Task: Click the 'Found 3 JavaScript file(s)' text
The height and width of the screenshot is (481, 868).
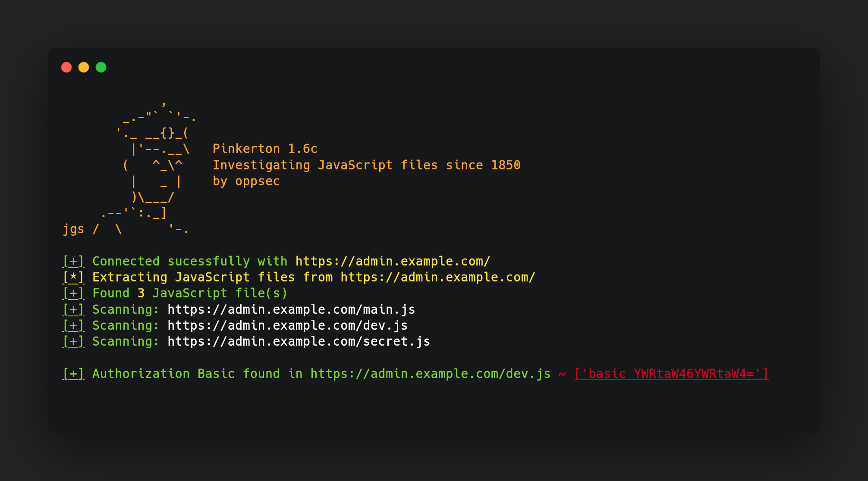Action: (190, 293)
